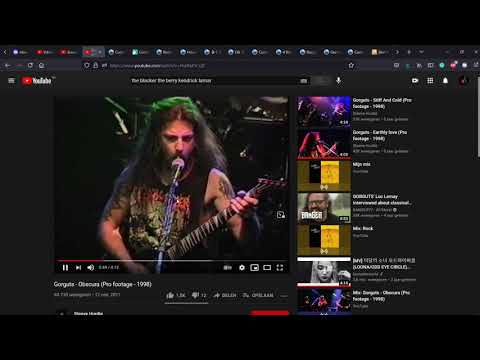Go to YouTube home via the logo

37,81
